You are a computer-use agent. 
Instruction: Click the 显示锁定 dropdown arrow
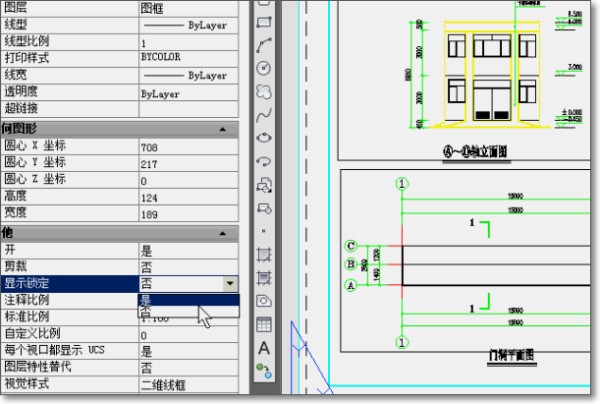(x=231, y=284)
